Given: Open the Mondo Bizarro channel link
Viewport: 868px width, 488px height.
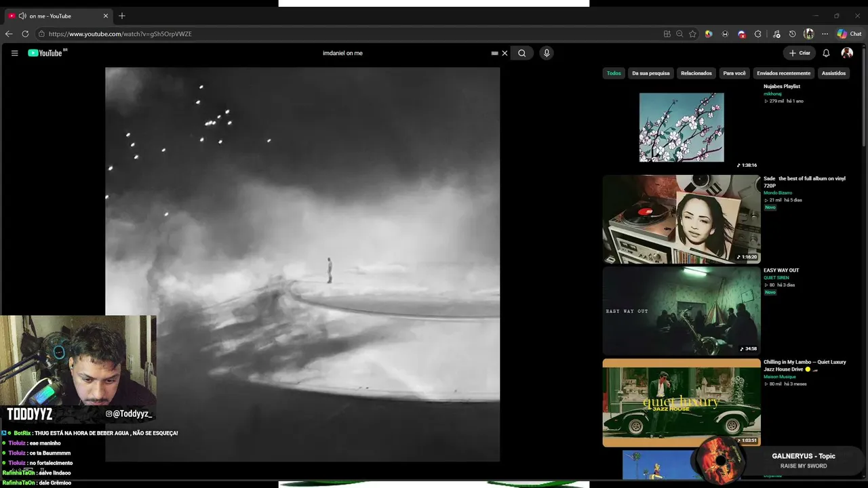Looking at the screenshot, I should pos(778,193).
